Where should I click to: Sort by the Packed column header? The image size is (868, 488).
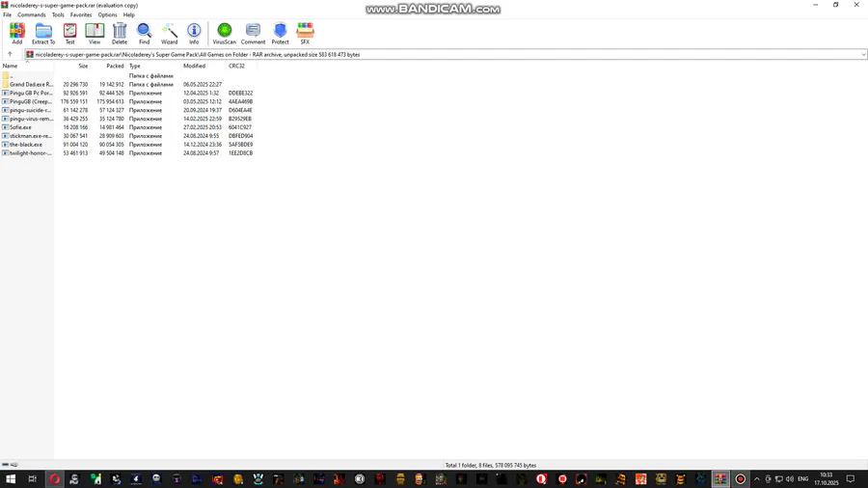(x=108, y=66)
